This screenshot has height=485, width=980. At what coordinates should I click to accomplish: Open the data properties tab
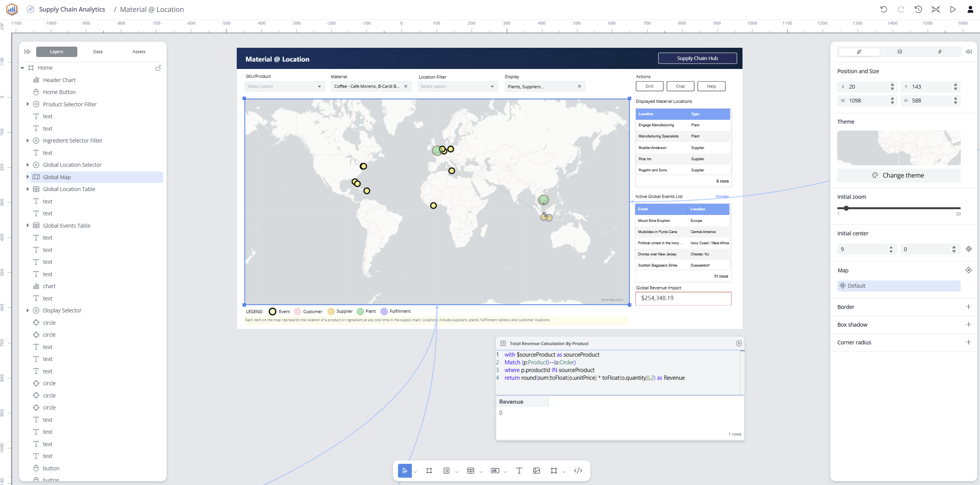(900, 52)
